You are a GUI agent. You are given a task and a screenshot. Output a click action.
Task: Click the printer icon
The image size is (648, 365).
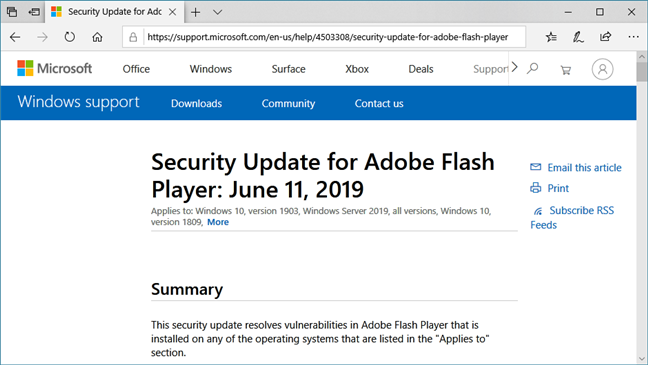(x=536, y=188)
